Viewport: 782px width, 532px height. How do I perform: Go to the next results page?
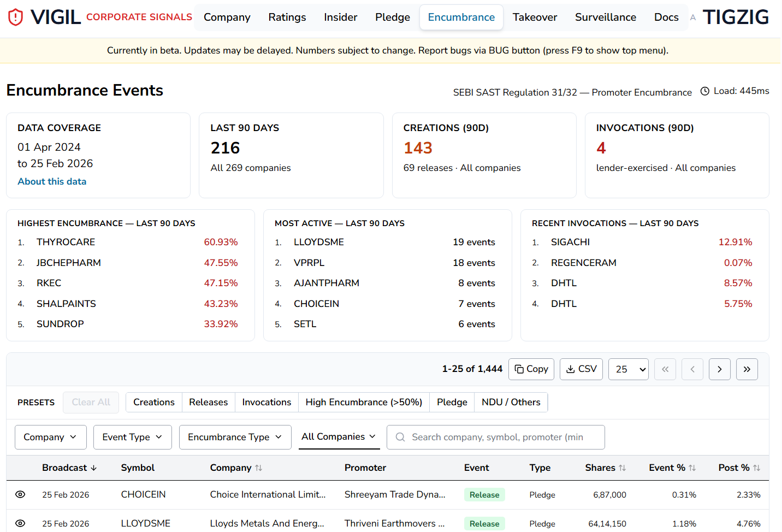(x=719, y=369)
